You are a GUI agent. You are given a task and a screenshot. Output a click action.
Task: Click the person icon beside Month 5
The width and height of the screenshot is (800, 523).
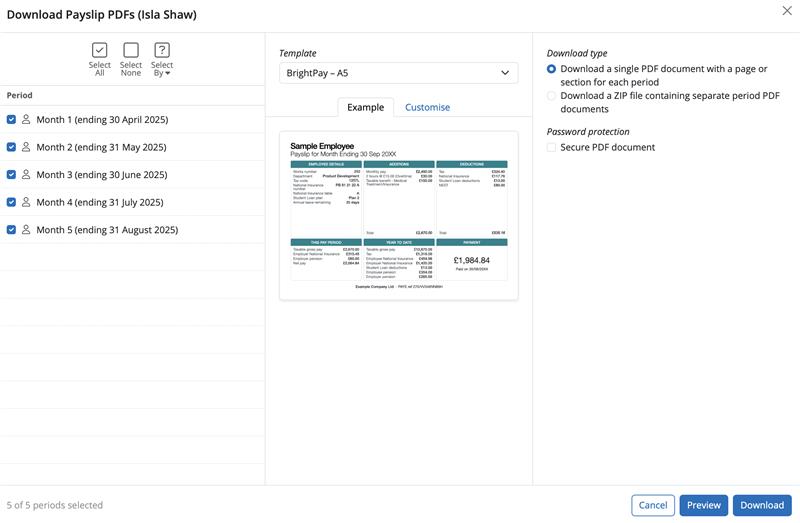pos(26,230)
